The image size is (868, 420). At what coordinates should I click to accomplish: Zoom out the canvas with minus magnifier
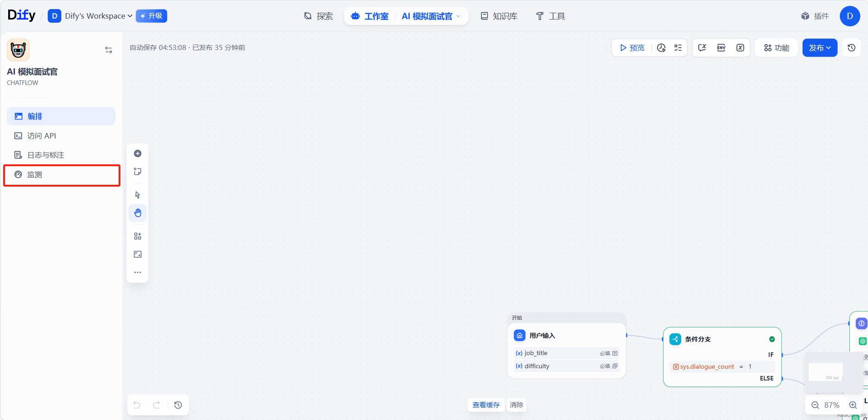point(815,405)
